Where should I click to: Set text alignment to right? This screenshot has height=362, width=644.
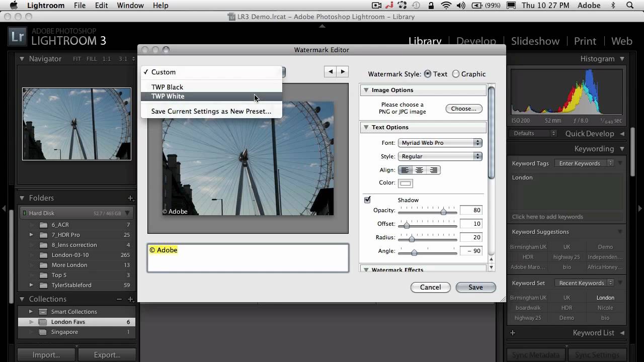pos(433,170)
